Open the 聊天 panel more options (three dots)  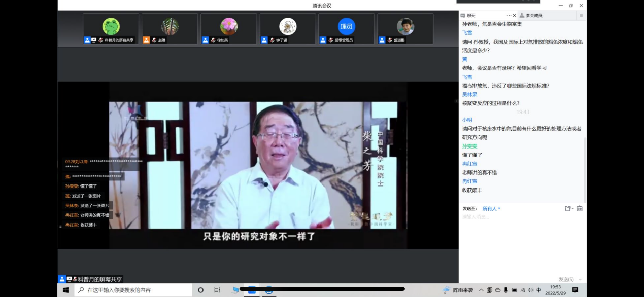509,15
